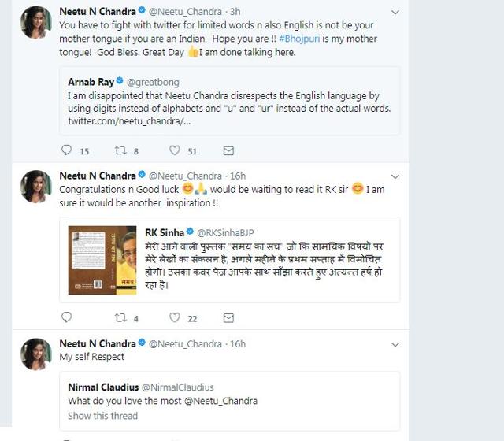504x441 pixels.
Task: Click Neetu N Chandra avatar on first tweet
Action: [x=36, y=23]
